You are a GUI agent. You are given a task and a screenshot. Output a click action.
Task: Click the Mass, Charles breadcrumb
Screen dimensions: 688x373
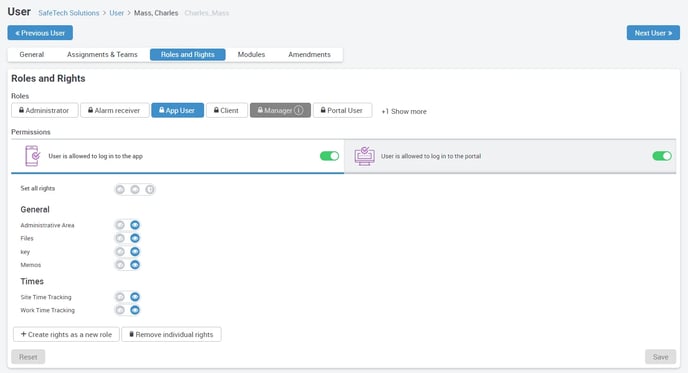pos(156,13)
